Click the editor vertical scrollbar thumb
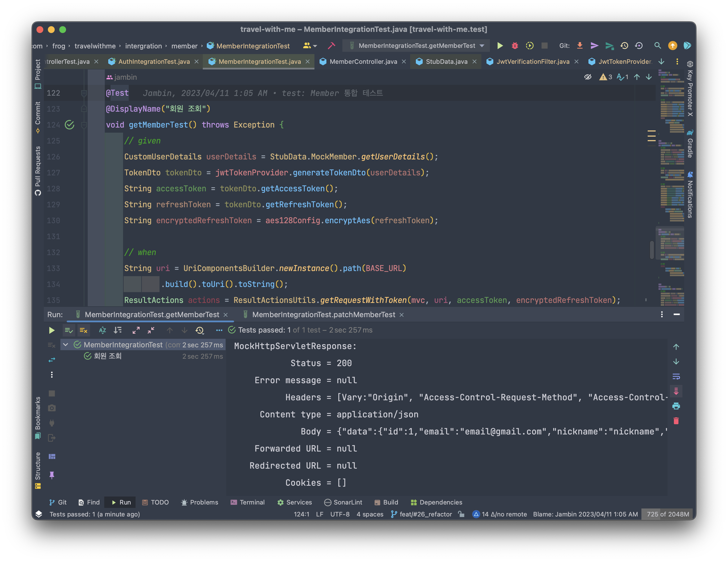This screenshot has width=728, height=562. pos(651,249)
